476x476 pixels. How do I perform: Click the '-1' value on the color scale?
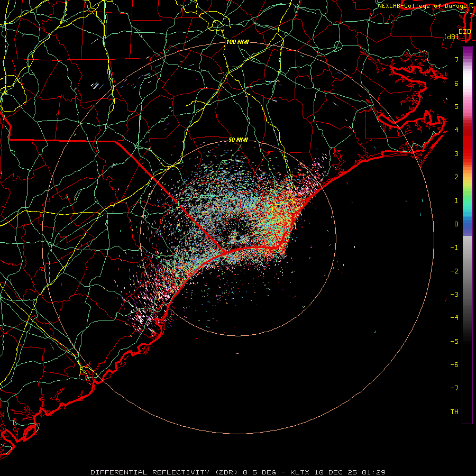click(x=454, y=248)
